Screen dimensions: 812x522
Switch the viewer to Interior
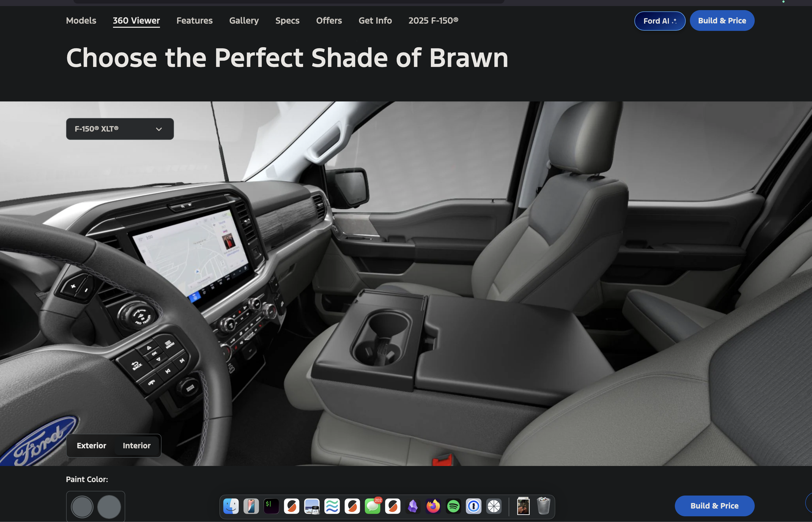point(137,445)
